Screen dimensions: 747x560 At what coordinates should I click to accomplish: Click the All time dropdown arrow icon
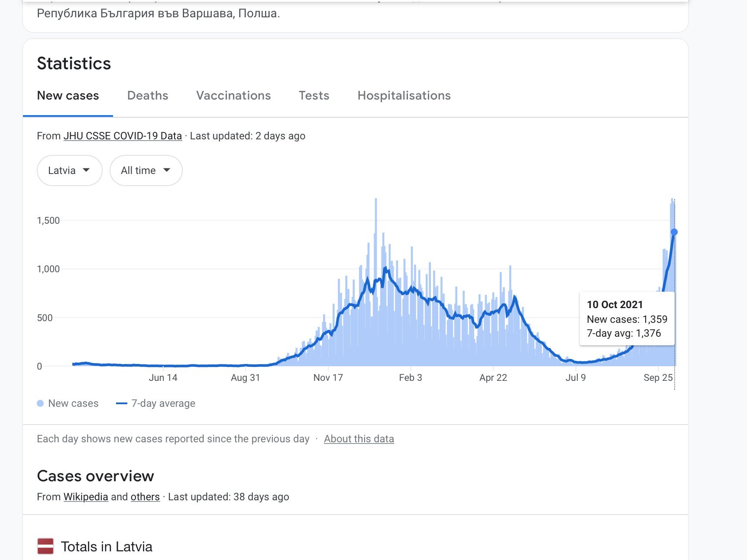point(167,170)
